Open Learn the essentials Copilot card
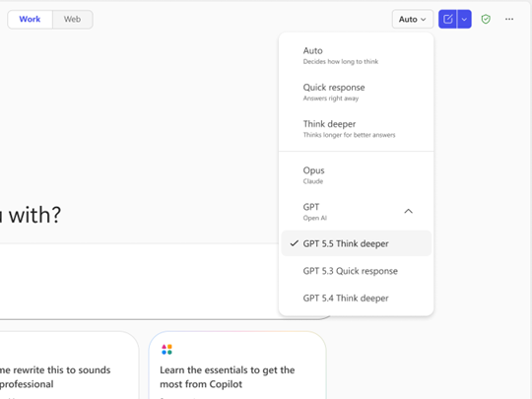The width and height of the screenshot is (532, 399). tap(237, 366)
